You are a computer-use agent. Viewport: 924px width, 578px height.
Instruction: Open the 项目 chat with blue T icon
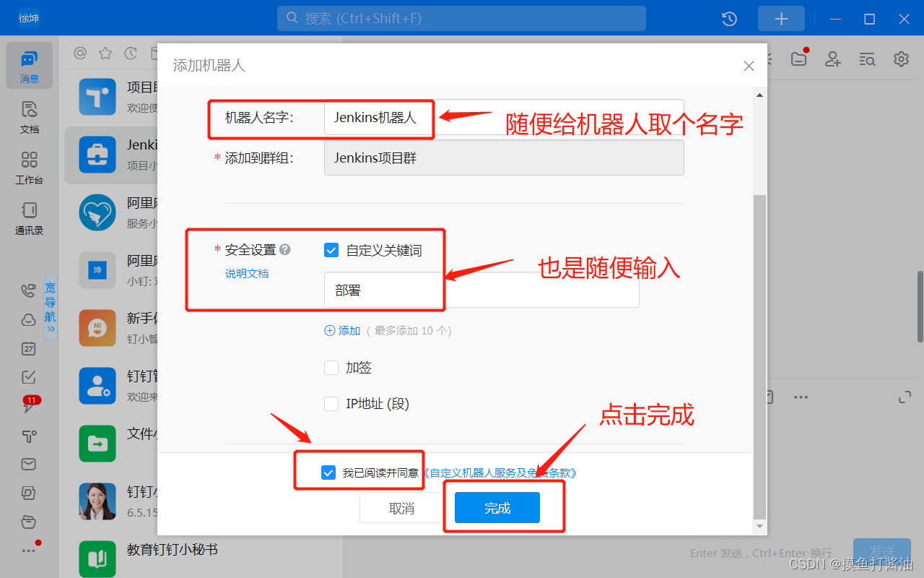[110, 97]
